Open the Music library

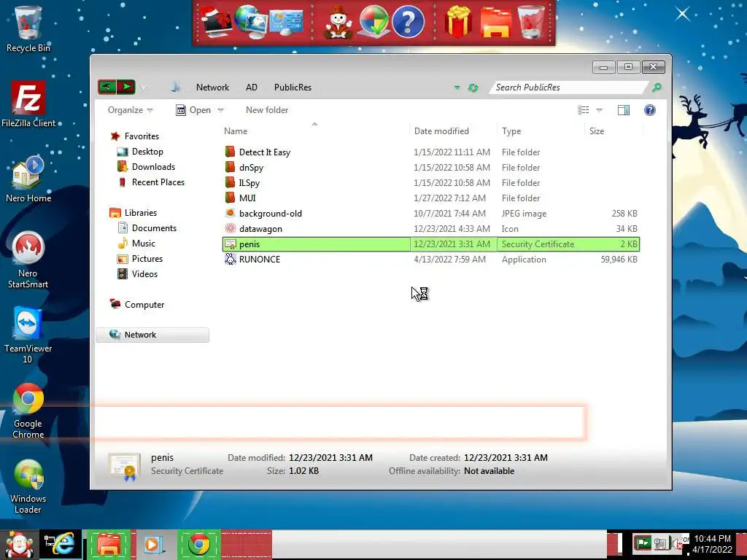point(136,244)
